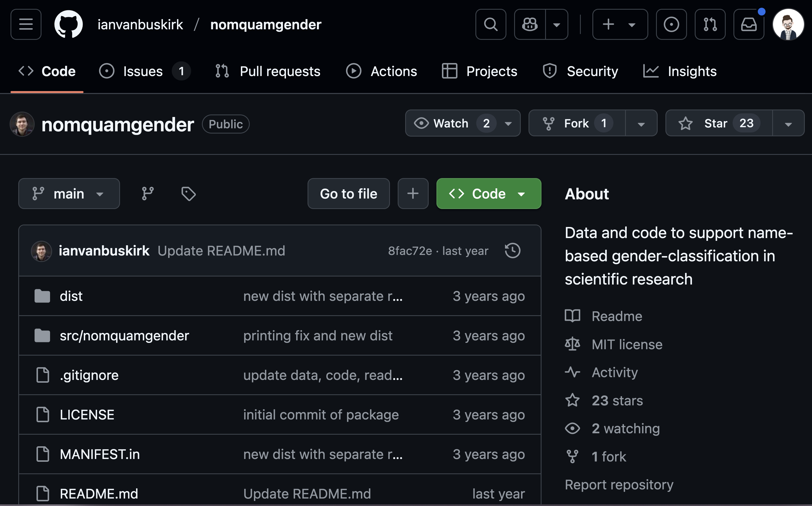Expand the green Code dropdown
812x506 pixels.
click(x=488, y=194)
